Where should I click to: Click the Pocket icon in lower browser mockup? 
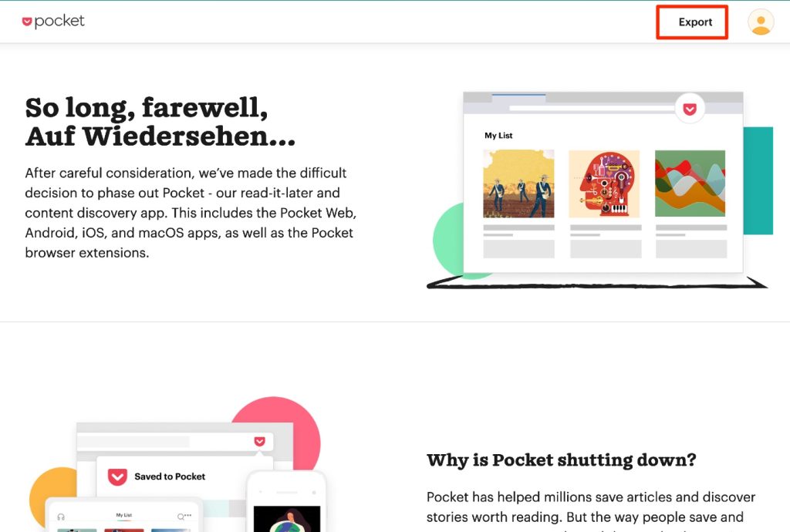tap(259, 441)
